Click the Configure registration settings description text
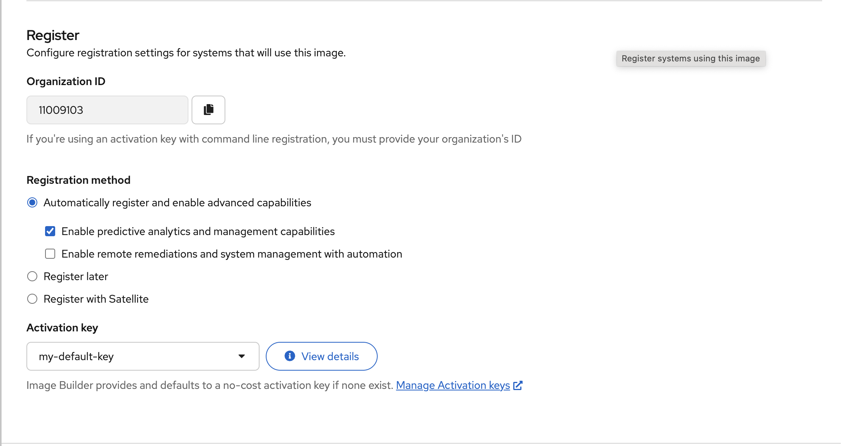Screen dimensions: 868x446 click(186, 53)
